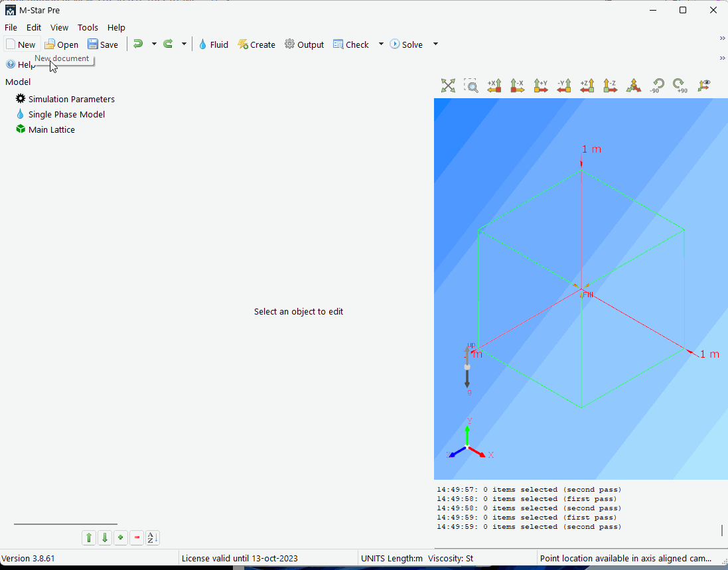Set camera view to -Z direction

pyautogui.click(x=610, y=86)
